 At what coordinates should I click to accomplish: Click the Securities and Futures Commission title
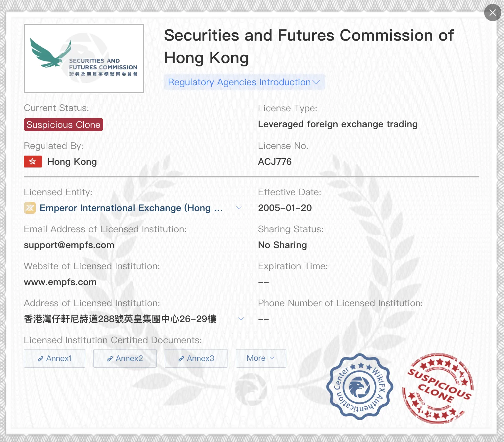pos(309,47)
